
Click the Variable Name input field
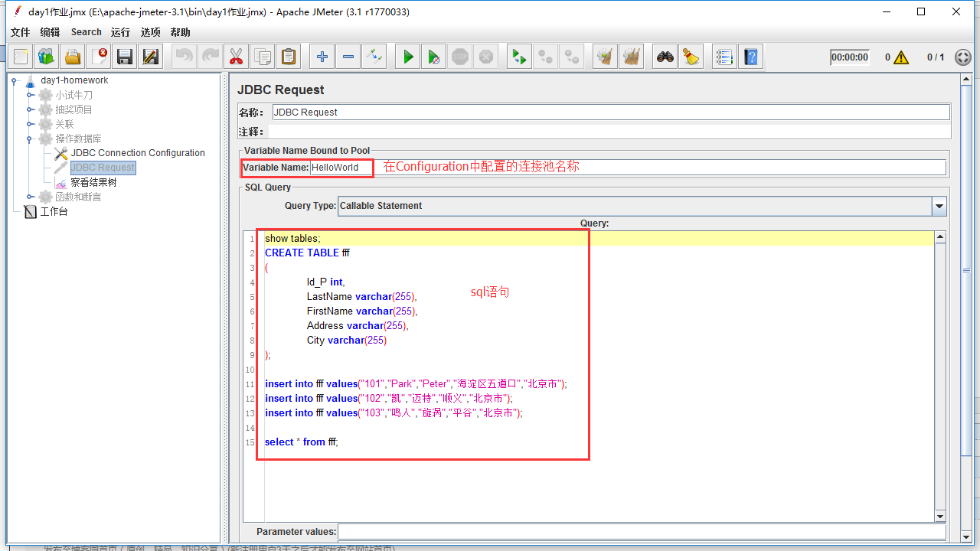[340, 168]
